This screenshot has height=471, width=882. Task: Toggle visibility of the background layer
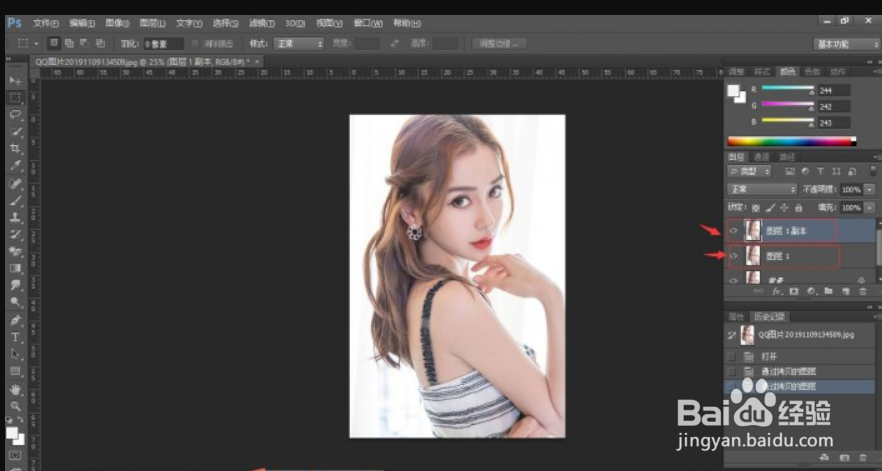click(x=734, y=280)
